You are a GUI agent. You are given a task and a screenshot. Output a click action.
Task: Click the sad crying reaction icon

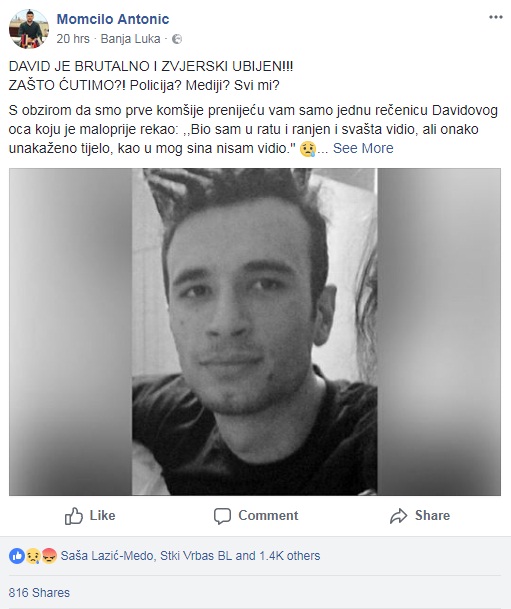coord(33,556)
